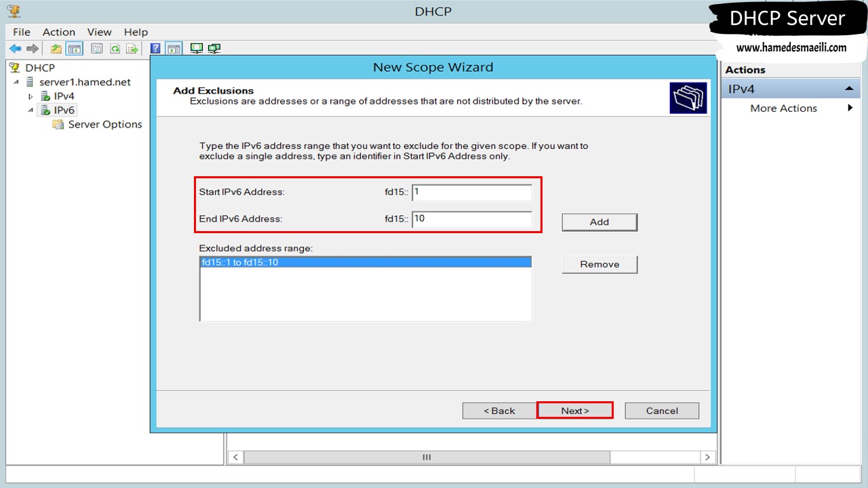Click the horizontal scrollbar thumb
Image resolution: width=868 pixels, height=488 pixels.
tap(427, 457)
